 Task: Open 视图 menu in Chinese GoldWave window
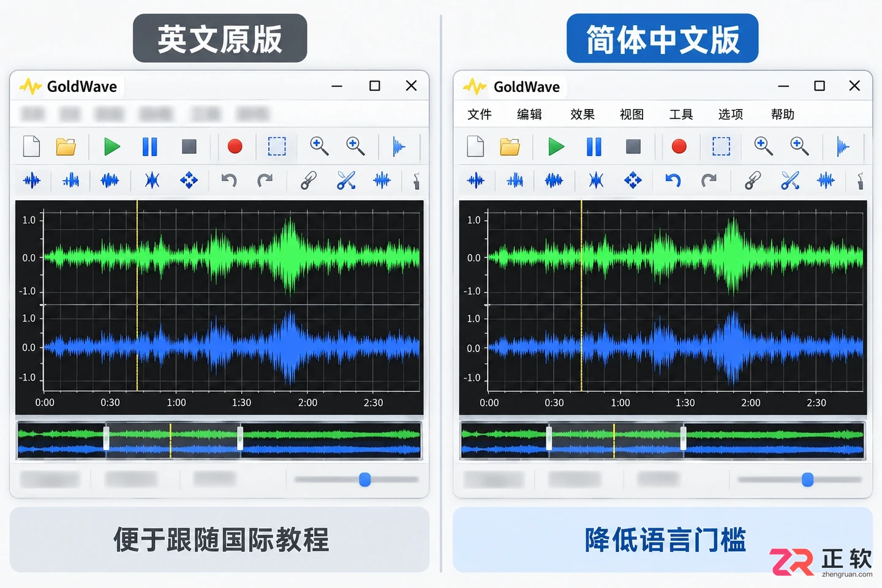point(631,115)
